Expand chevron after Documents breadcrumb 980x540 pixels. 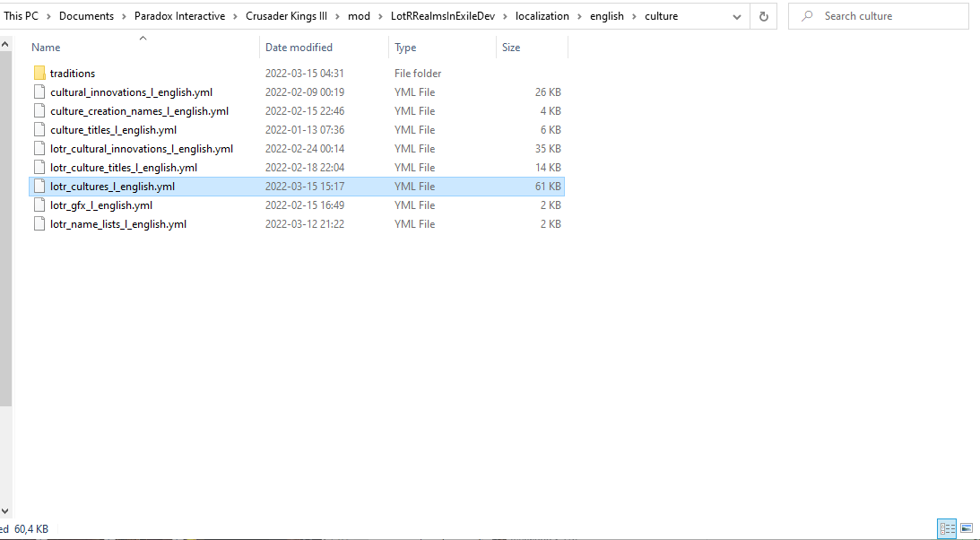[125, 16]
